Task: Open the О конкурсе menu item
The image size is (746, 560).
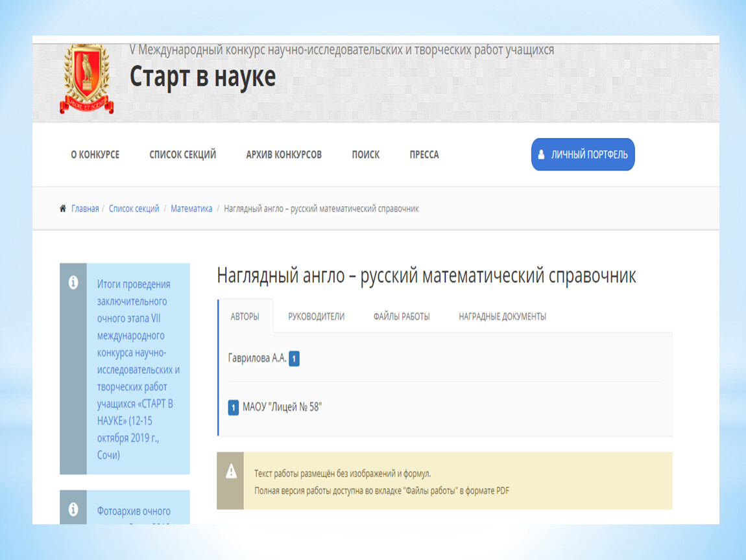Action: coord(95,155)
